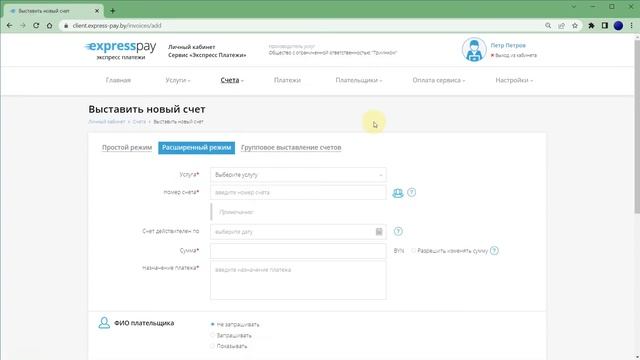Screen dimensions: 640x360
Task: Open the calendar icon in date field
Action: [379, 231]
